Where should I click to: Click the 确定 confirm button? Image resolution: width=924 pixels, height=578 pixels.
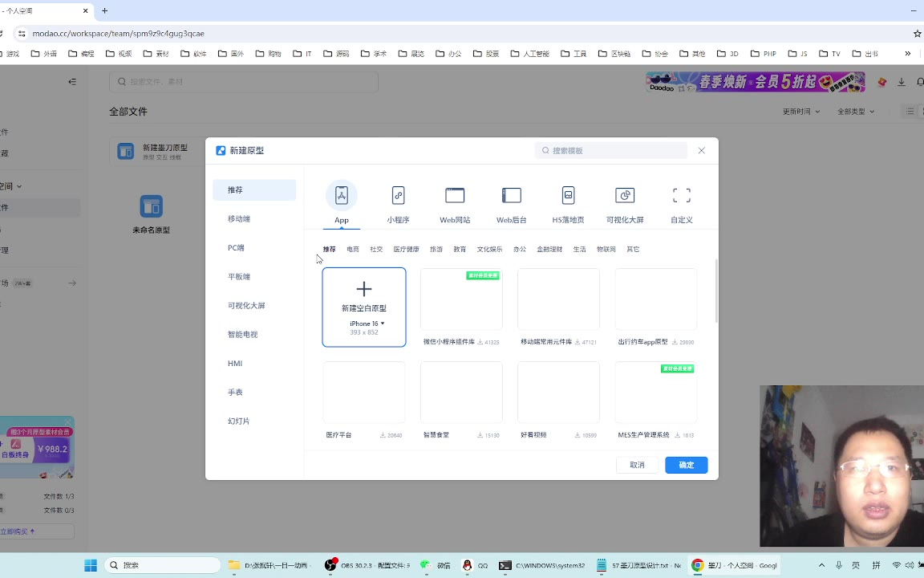[687, 465]
